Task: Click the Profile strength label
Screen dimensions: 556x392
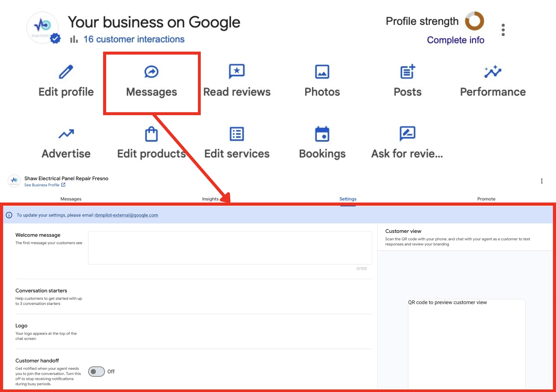Action: [x=422, y=21]
